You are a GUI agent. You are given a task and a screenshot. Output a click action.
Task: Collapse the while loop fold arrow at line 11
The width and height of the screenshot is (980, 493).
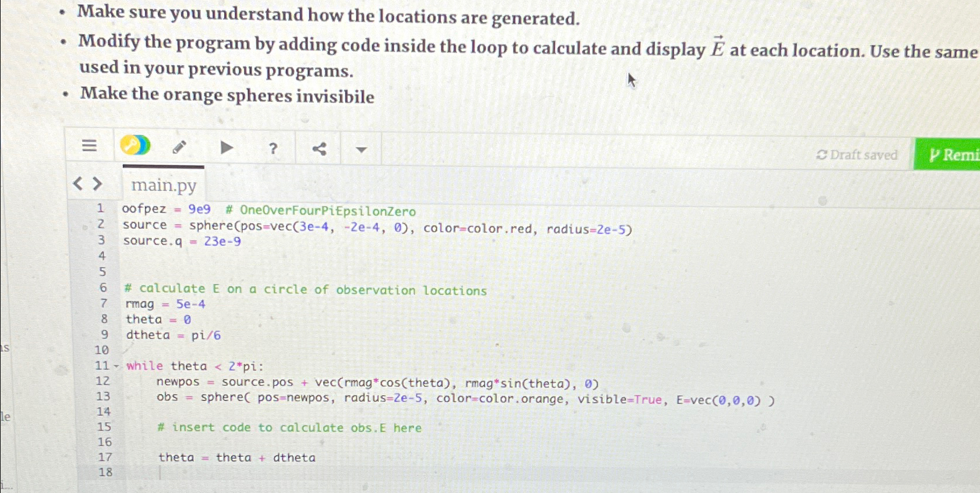click(116, 366)
